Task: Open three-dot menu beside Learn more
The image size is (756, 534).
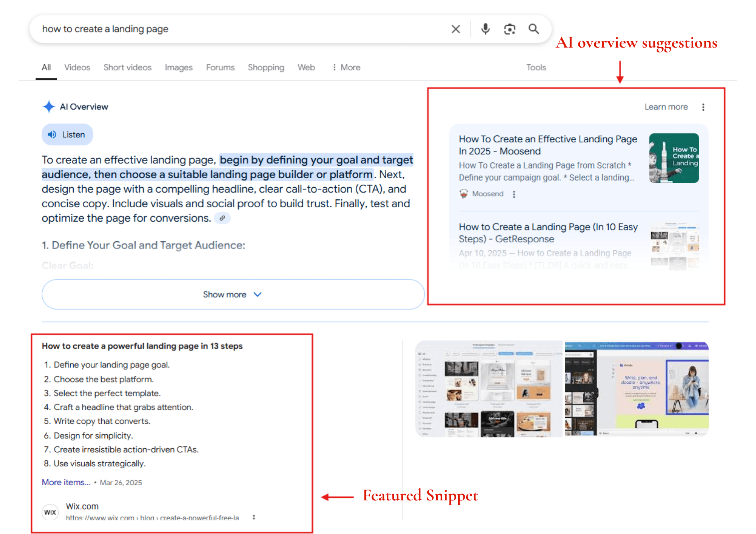Action: point(703,107)
